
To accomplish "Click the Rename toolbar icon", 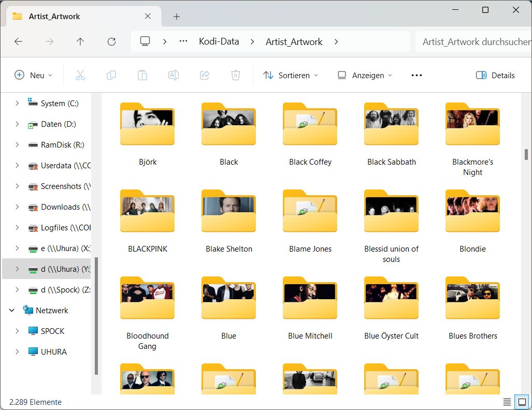I will tap(174, 75).
